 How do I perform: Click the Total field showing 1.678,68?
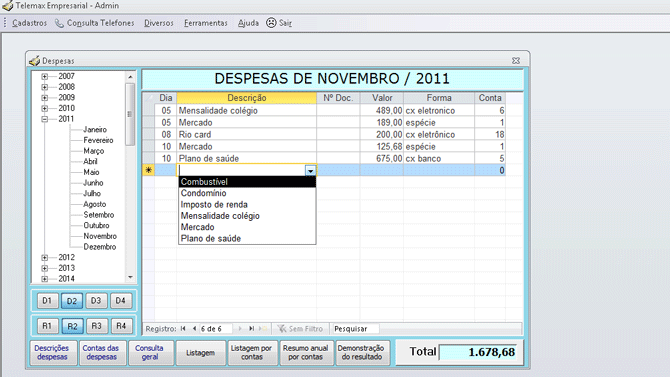coord(478,352)
